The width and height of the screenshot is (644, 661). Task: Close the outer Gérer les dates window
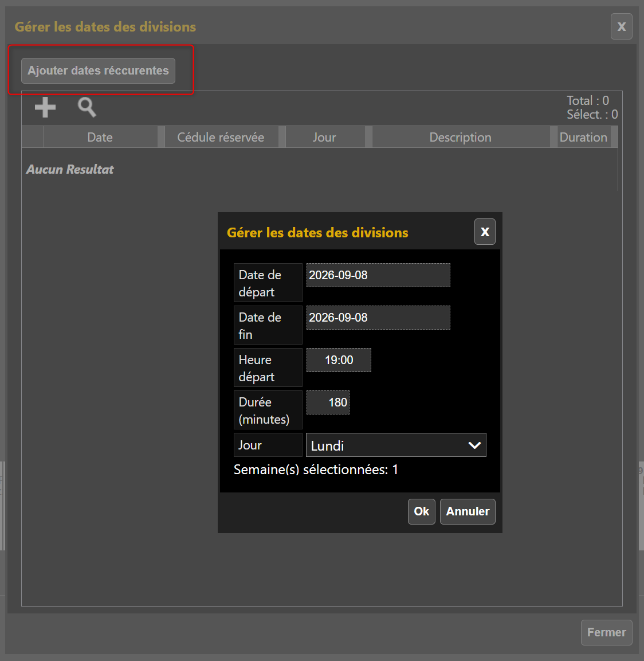coord(621,26)
